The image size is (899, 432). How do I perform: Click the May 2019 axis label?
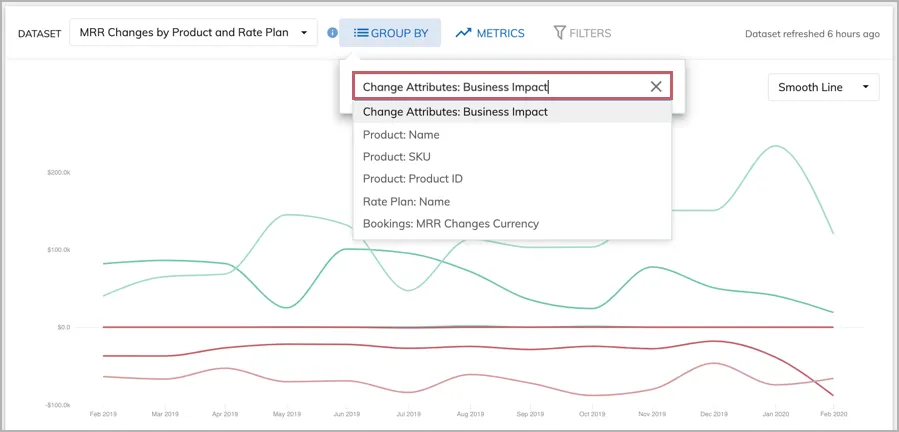287,414
